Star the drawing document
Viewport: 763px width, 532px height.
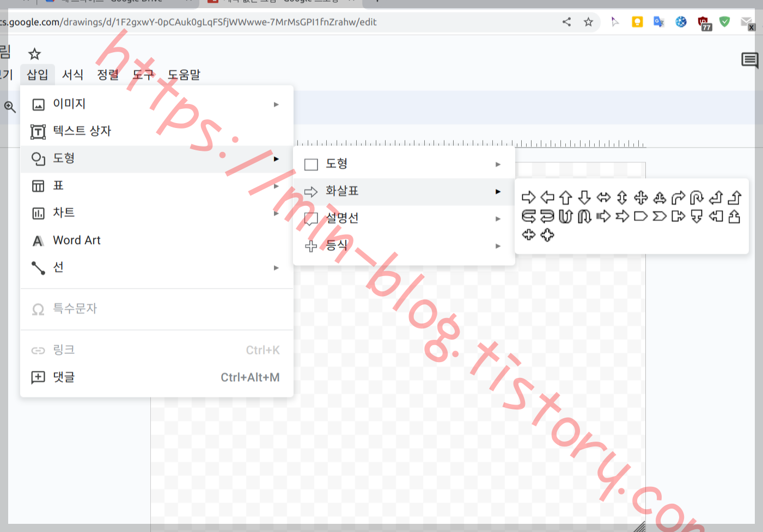coord(34,53)
